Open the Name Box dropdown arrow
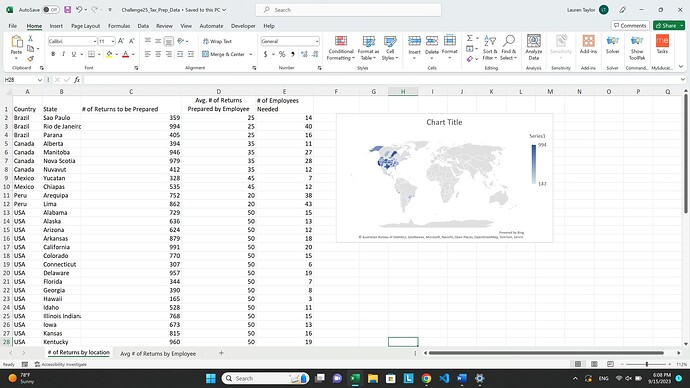Viewport: 690px width, 388px height. [x=40, y=80]
